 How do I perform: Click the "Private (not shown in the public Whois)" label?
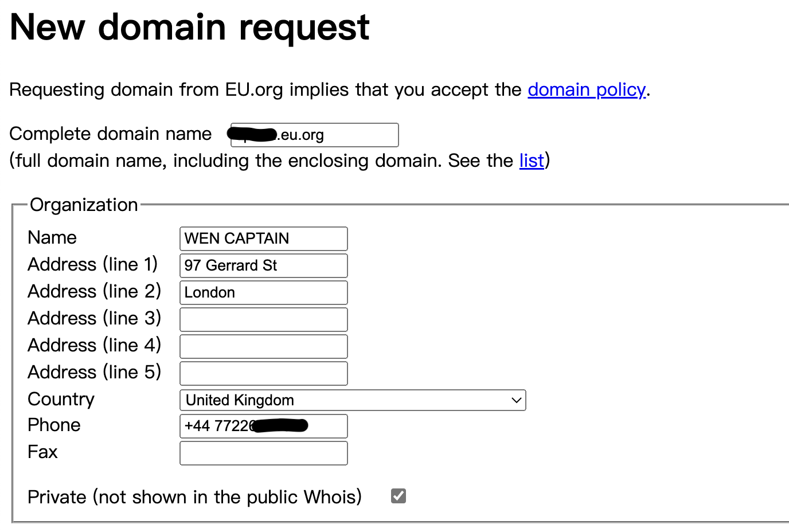click(194, 497)
